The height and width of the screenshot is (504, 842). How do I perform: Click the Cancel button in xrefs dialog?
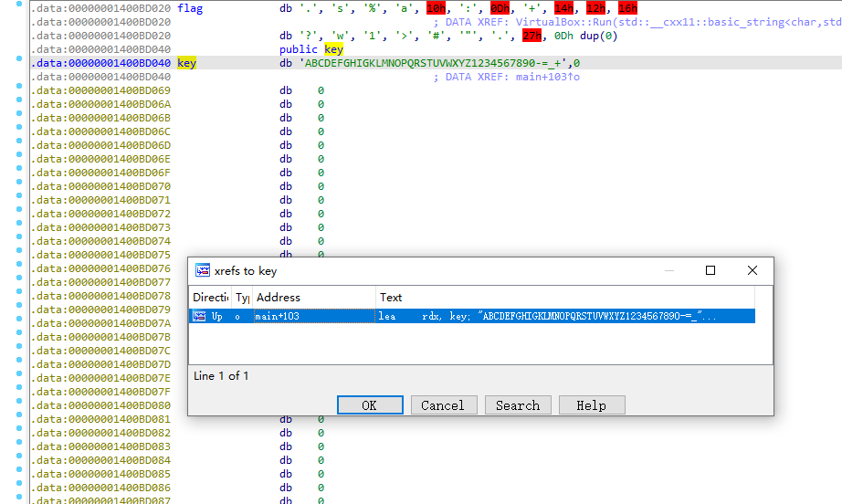pos(444,405)
